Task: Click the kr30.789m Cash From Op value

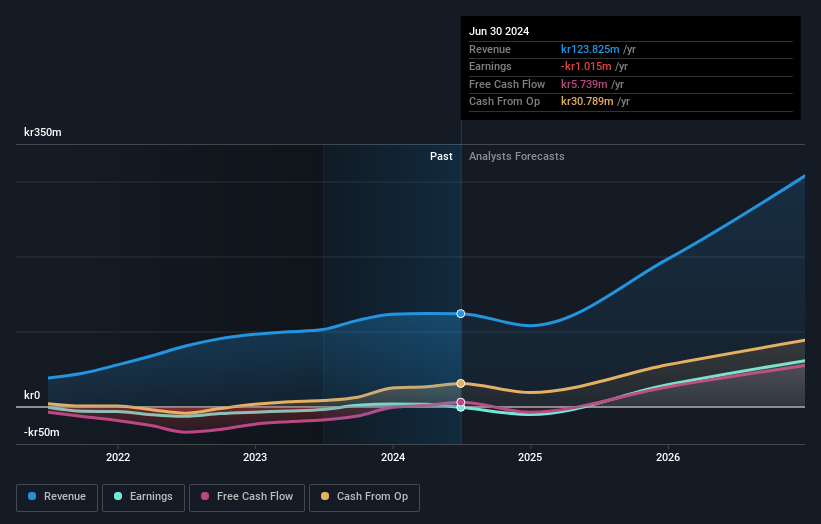Action: click(x=587, y=102)
